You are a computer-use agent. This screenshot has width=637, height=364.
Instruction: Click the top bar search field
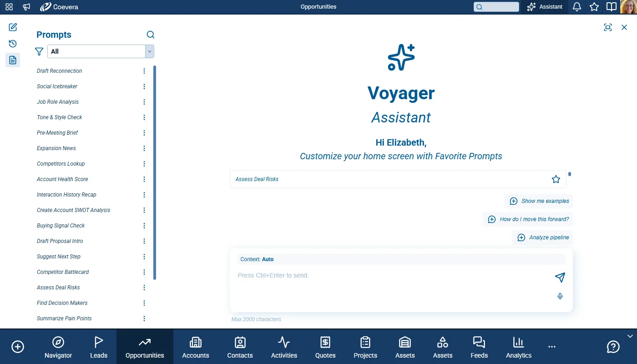click(496, 7)
